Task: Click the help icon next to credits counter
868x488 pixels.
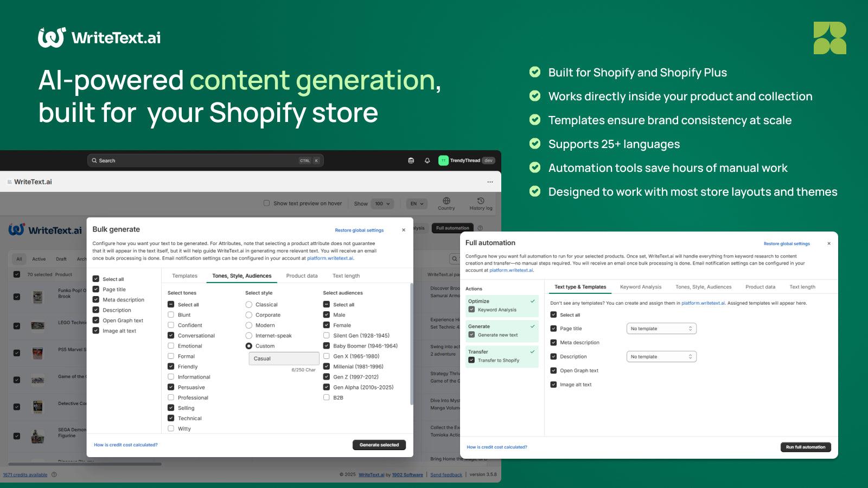Action: [54, 474]
